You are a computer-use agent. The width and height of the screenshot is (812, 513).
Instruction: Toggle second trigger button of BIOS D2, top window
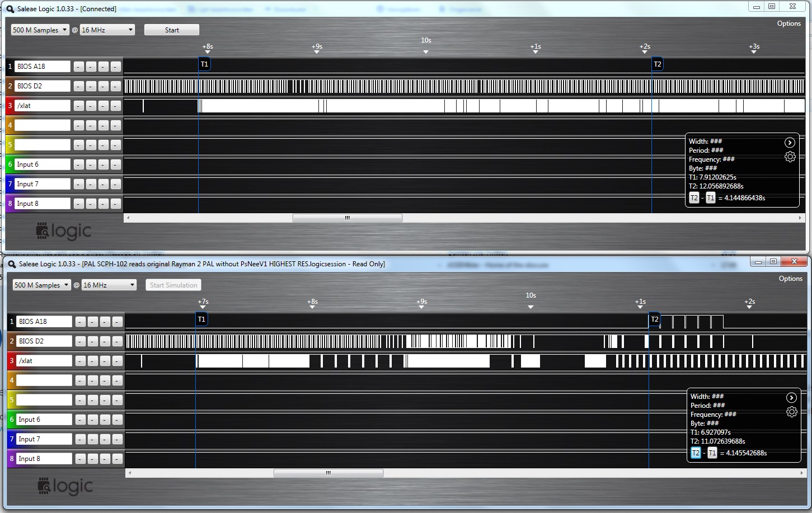coord(91,86)
